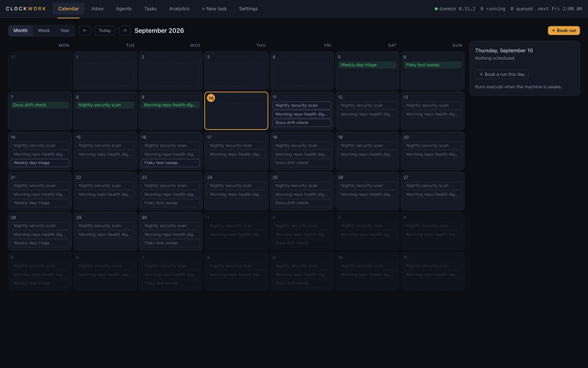
Task: Open Nightly security scan on September 11
Action: tap(302, 105)
